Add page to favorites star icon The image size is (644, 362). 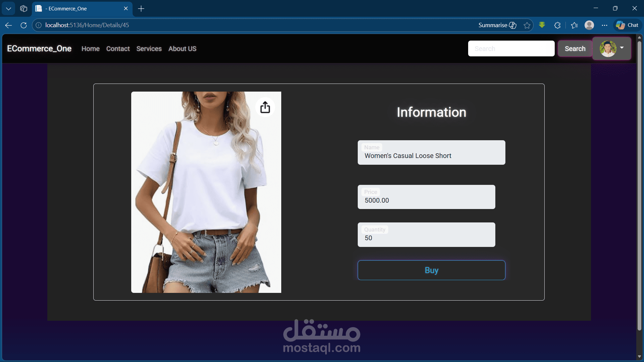(x=527, y=25)
